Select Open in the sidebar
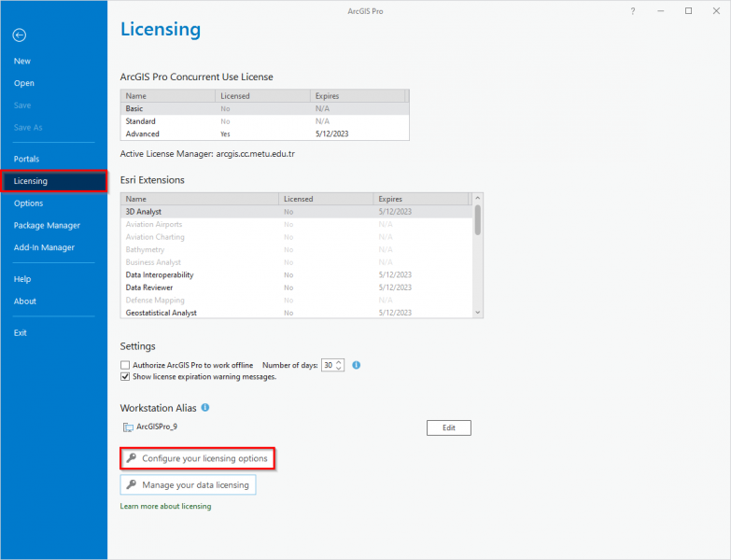This screenshot has height=560, width=731. click(23, 83)
